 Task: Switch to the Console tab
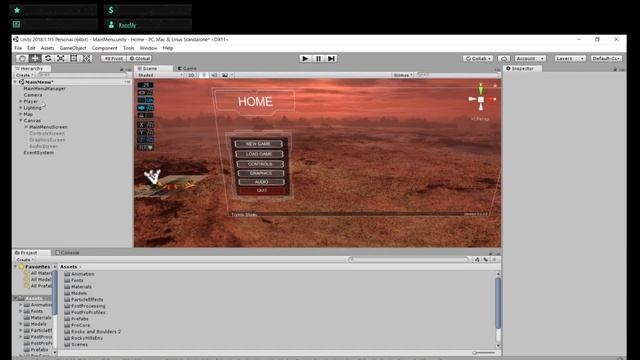click(67, 253)
